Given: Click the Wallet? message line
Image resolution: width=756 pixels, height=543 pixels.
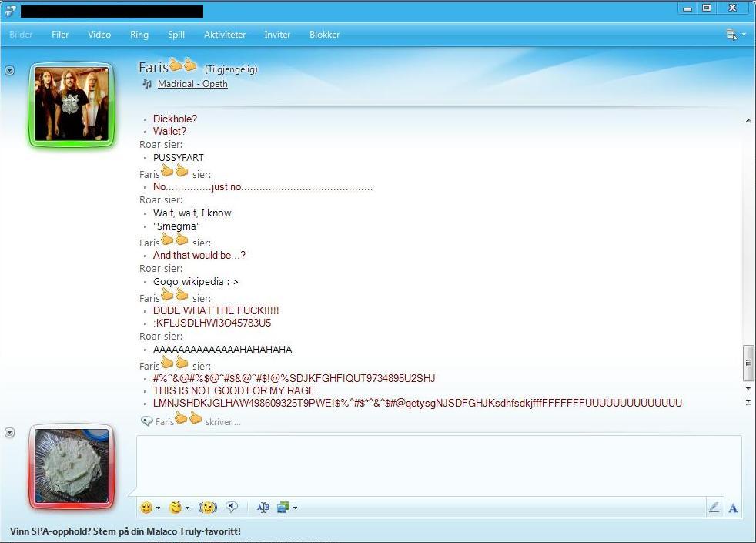Looking at the screenshot, I should click(169, 131).
